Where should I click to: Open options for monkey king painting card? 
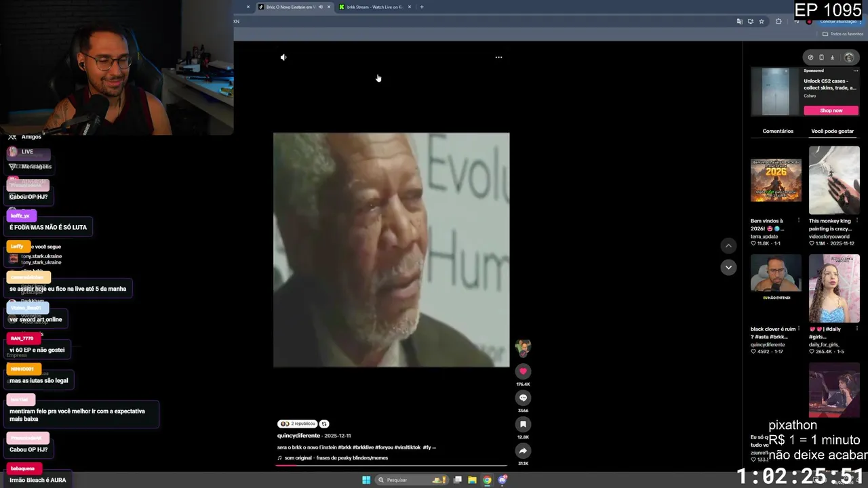856,221
